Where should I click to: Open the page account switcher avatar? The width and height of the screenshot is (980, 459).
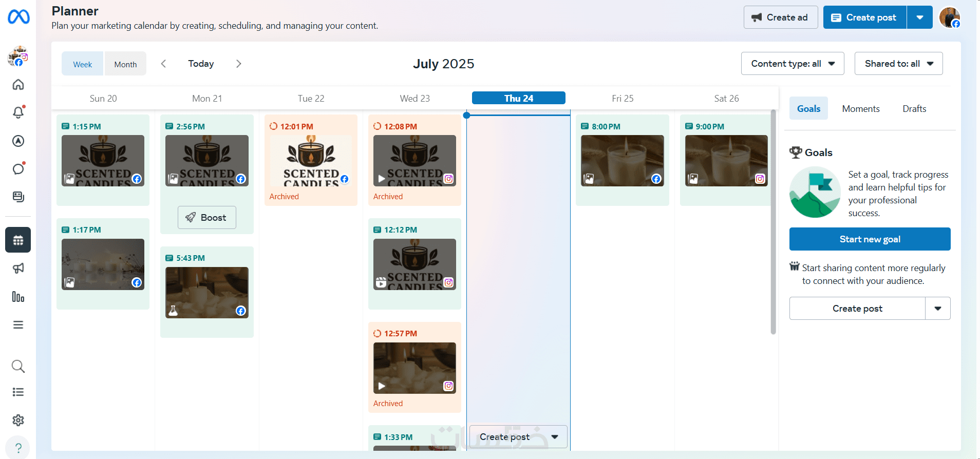pos(18,56)
